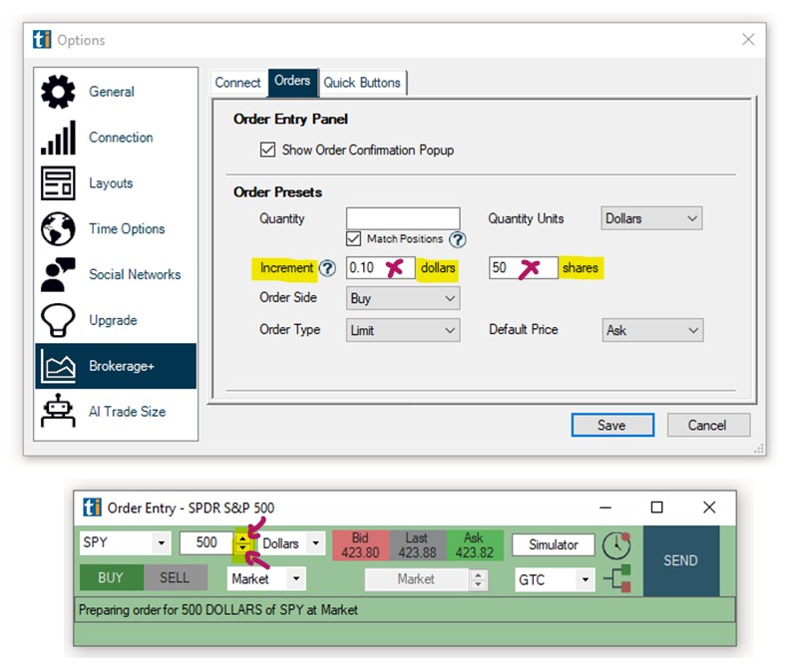
Task: Click the Save button
Action: (x=611, y=425)
